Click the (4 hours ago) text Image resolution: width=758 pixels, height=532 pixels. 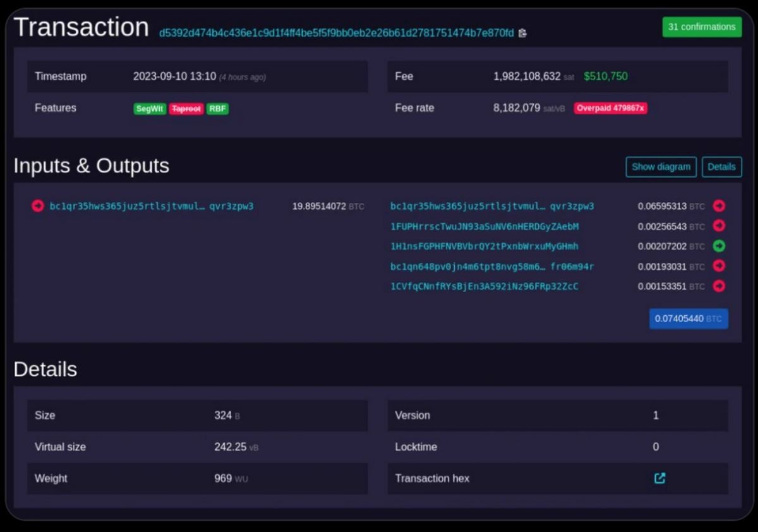tap(243, 77)
